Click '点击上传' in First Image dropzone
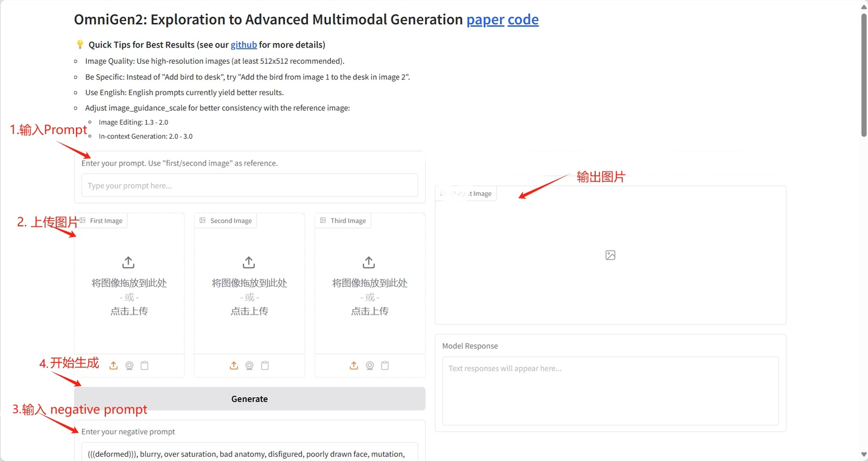The height and width of the screenshot is (461, 868). (129, 311)
